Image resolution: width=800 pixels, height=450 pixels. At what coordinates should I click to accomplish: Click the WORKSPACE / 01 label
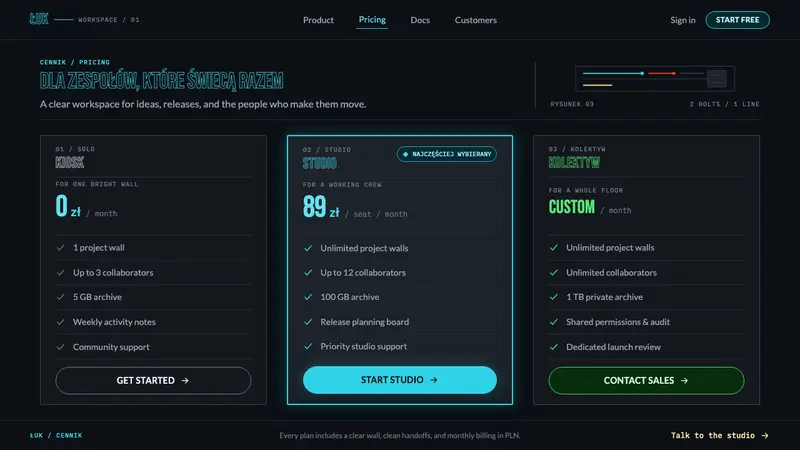click(109, 20)
